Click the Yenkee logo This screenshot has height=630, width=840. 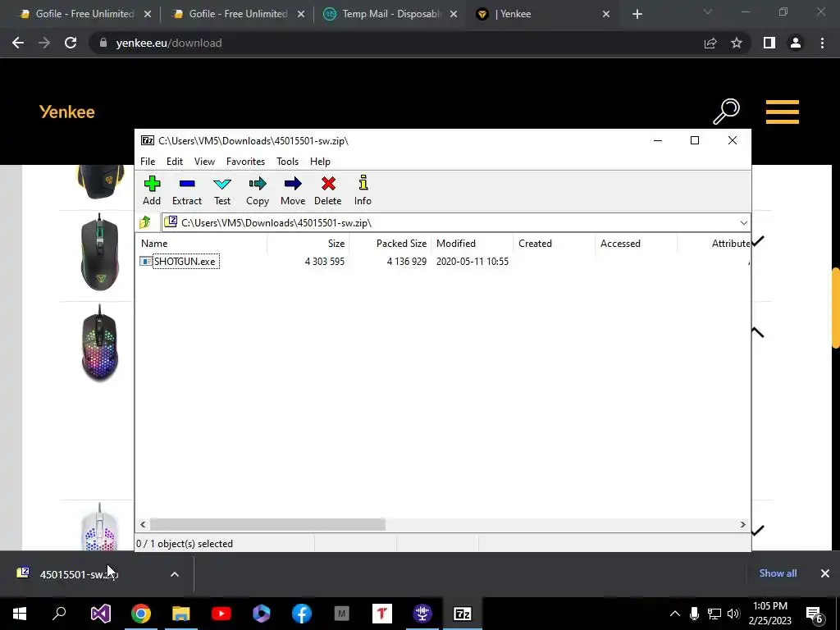(67, 112)
